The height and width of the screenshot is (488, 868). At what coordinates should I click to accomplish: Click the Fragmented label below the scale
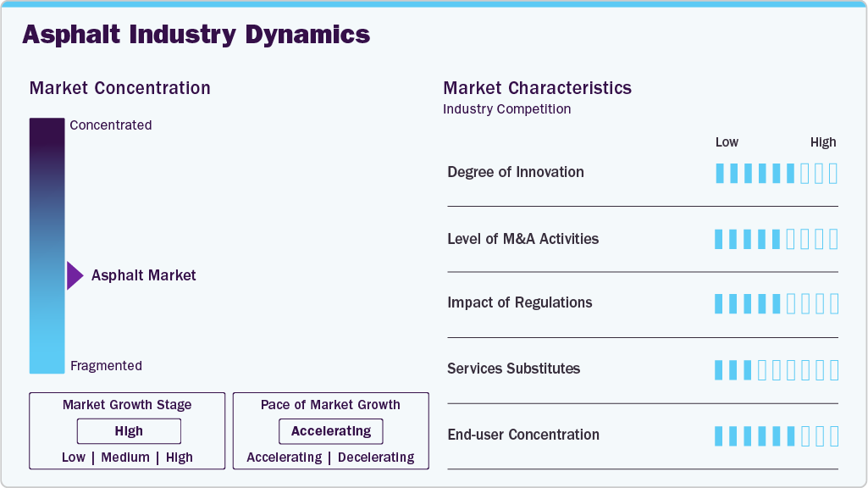[106, 366]
